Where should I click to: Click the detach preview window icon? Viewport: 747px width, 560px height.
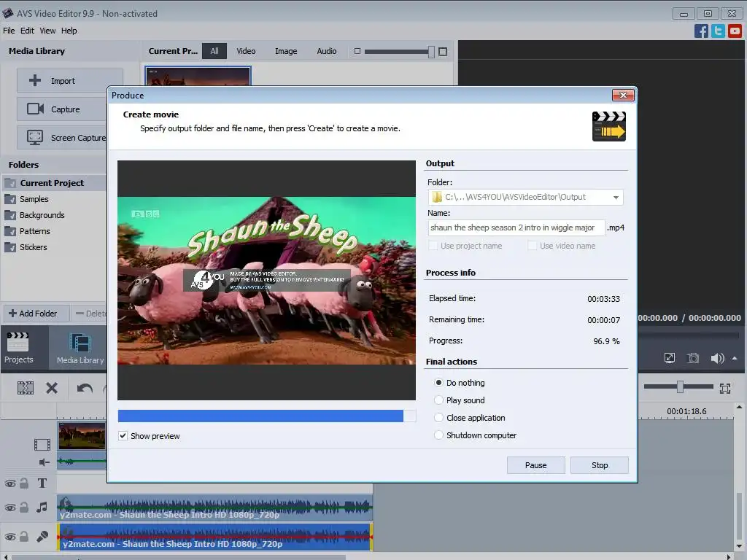click(670, 358)
